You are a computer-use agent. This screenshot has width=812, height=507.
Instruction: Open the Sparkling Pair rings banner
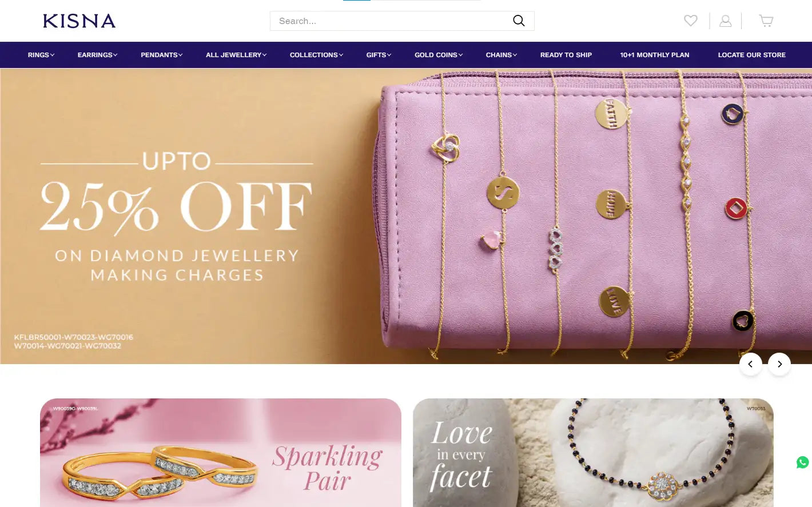(x=221, y=453)
